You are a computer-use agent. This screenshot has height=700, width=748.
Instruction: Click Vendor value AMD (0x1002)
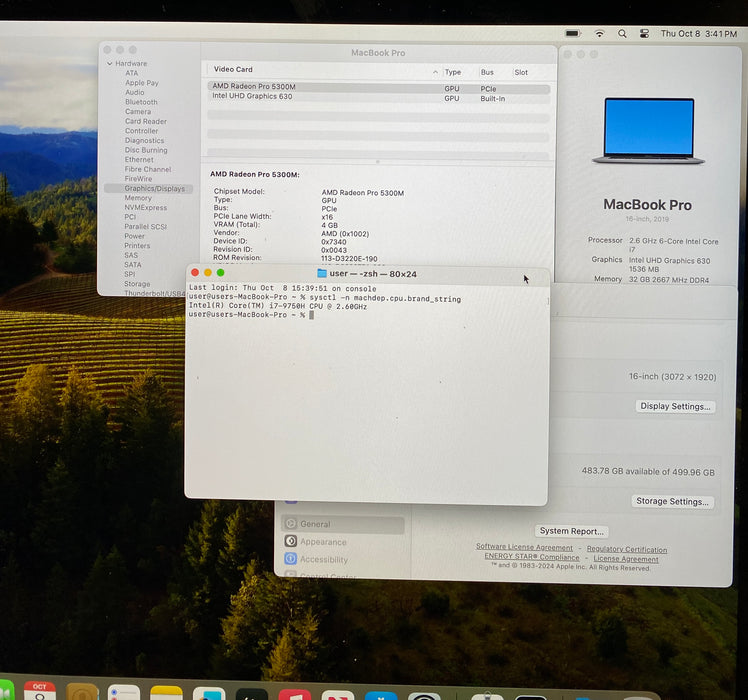(x=345, y=234)
